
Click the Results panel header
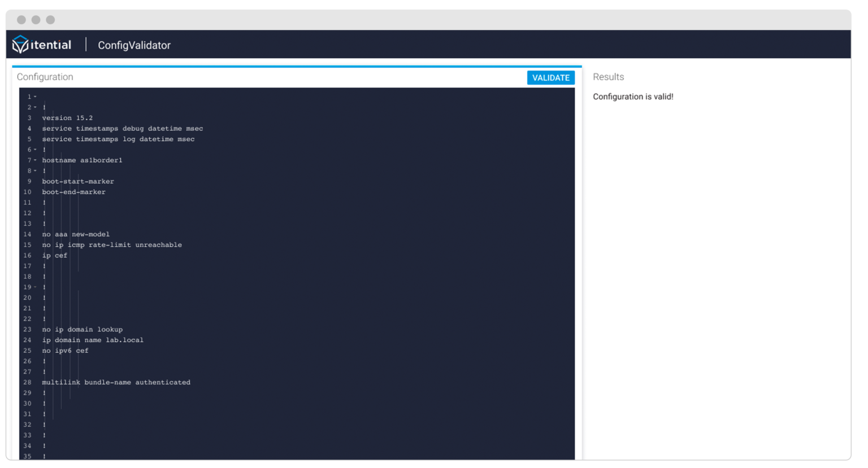pos(608,77)
